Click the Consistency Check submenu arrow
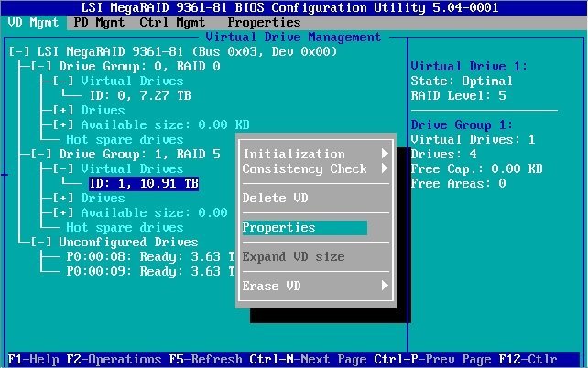This screenshot has height=368, width=588. tap(385, 168)
